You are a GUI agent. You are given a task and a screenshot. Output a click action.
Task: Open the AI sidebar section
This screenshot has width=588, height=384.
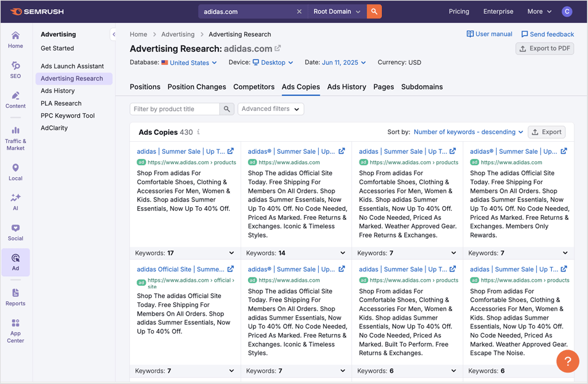pyautogui.click(x=16, y=203)
